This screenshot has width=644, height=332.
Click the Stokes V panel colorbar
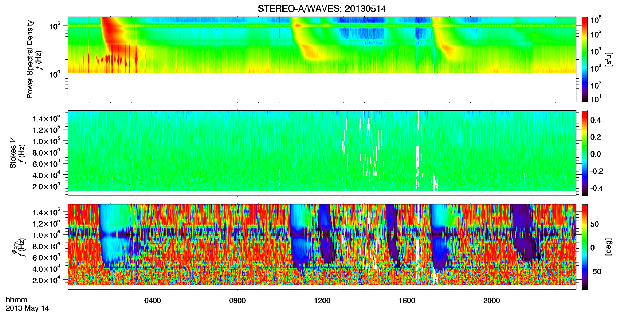pyautogui.click(x=585, y=153)
